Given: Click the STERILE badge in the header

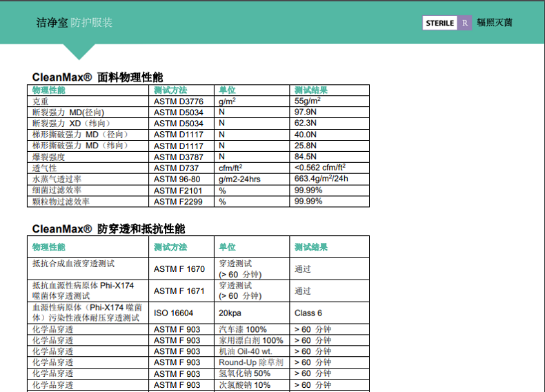Looking at the screenshot, I should [439, 23].
